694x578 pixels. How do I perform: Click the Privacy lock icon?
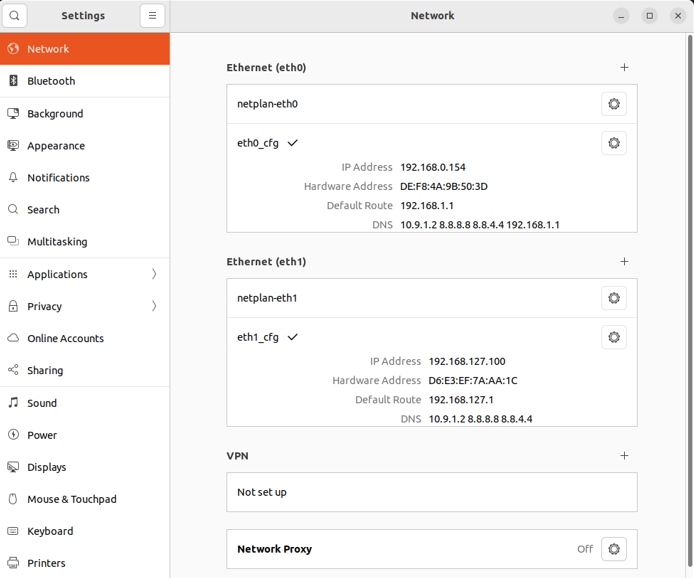13,306
